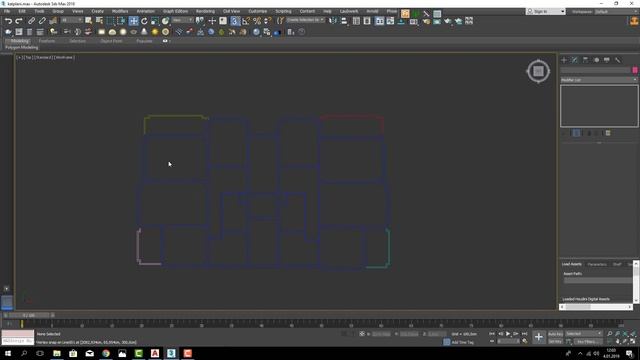Click the time slider frame handle
This screenshot has width=640, height=360.
point(29,315)
